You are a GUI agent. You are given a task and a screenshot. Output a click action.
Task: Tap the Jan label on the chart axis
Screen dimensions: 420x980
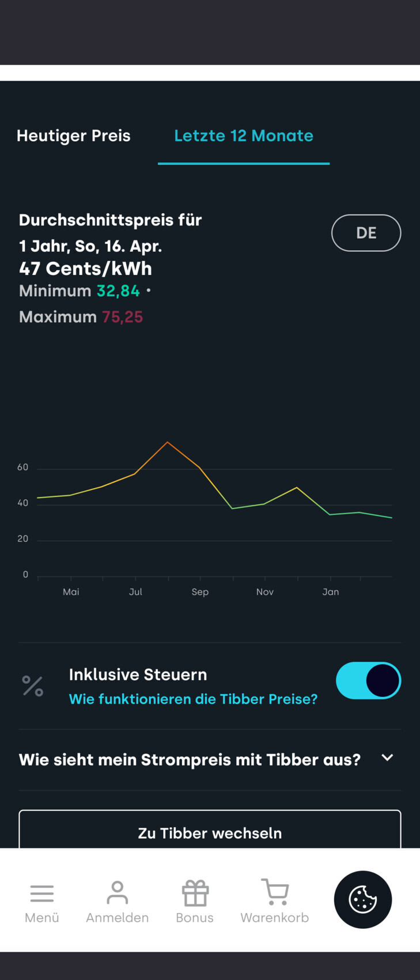331,592
